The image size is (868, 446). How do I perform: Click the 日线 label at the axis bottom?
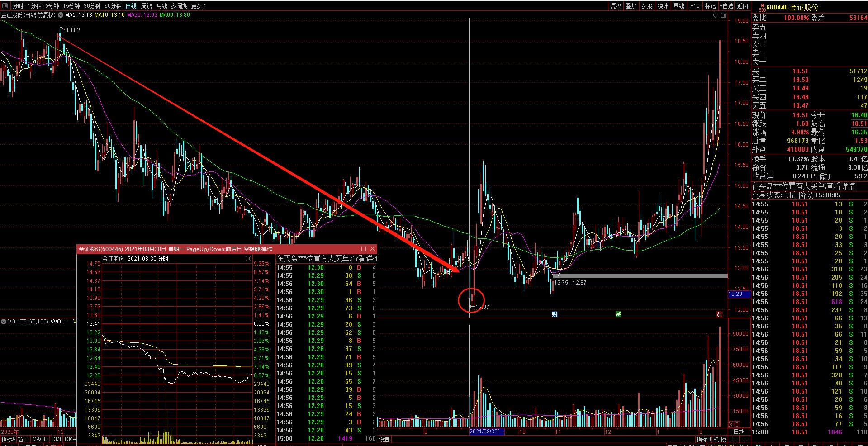739,432
